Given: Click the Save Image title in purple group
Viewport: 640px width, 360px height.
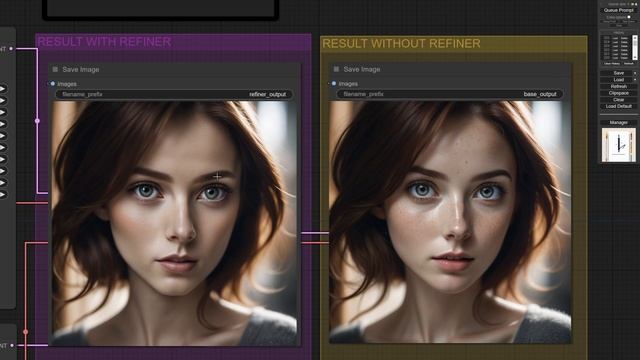Looking at the screenshot, I should click(x=81, y=69).
